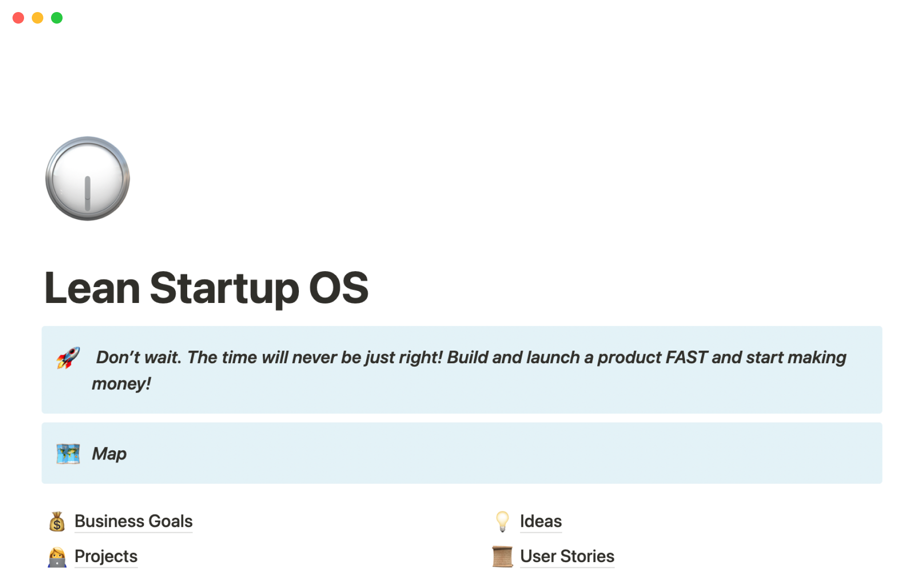
Task: Click the word "launch" in the callout
Action: pos(553,357)
